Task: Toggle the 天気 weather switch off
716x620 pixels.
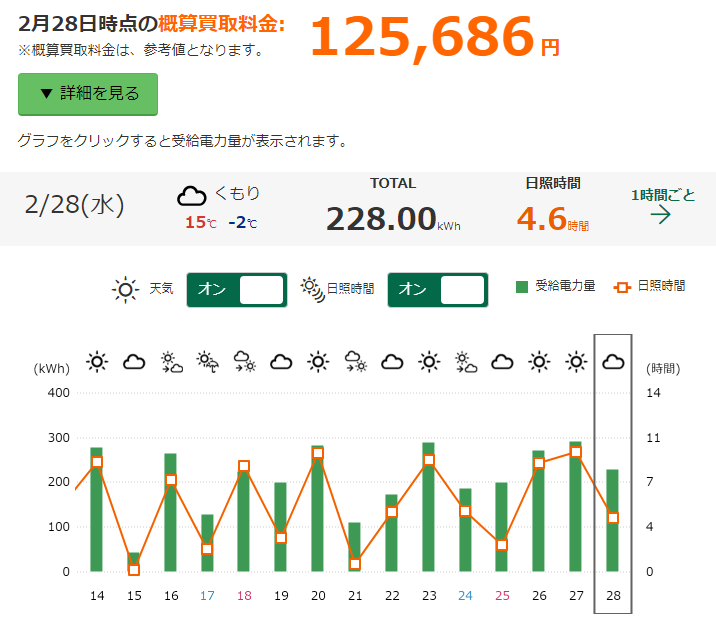Action: (x=237, y=290)
